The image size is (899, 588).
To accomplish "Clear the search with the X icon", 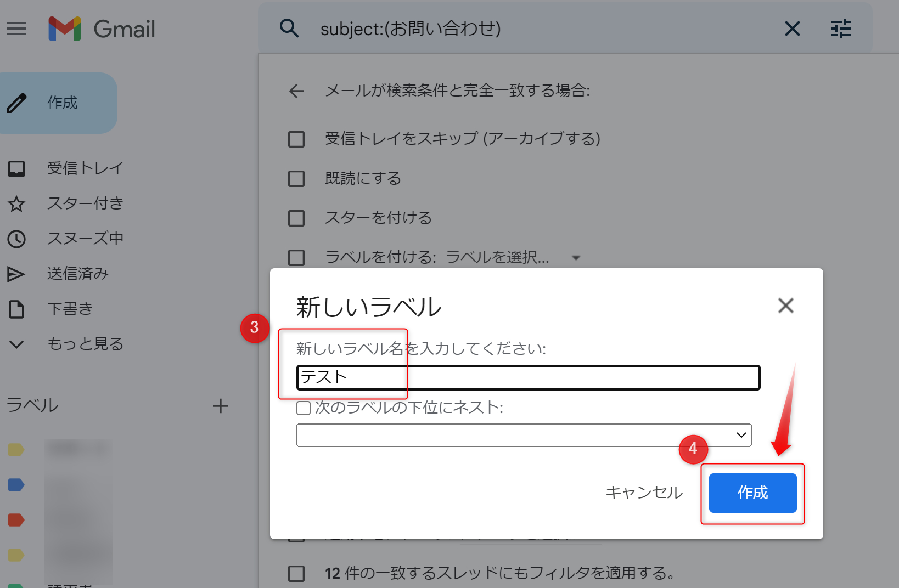I will [792, 29].
